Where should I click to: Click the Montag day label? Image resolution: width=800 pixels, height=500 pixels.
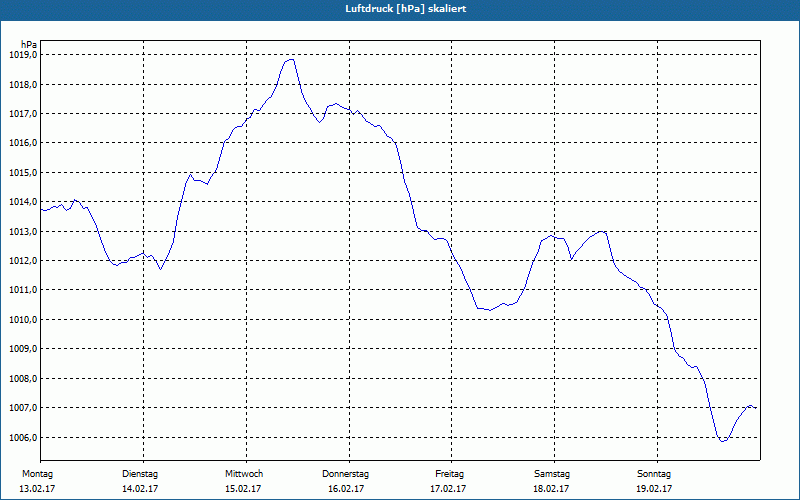click(x=37, y=474)
